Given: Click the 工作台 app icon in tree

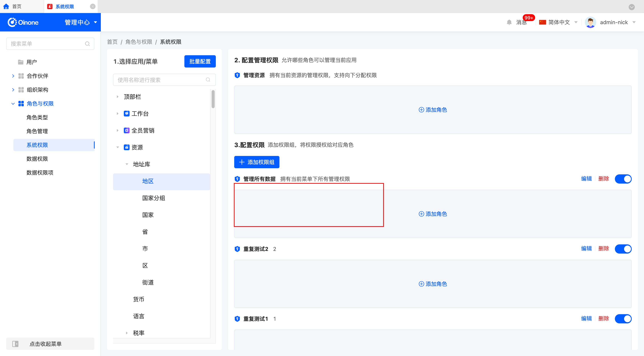Looking at the screenshot, I should [127, 114].
